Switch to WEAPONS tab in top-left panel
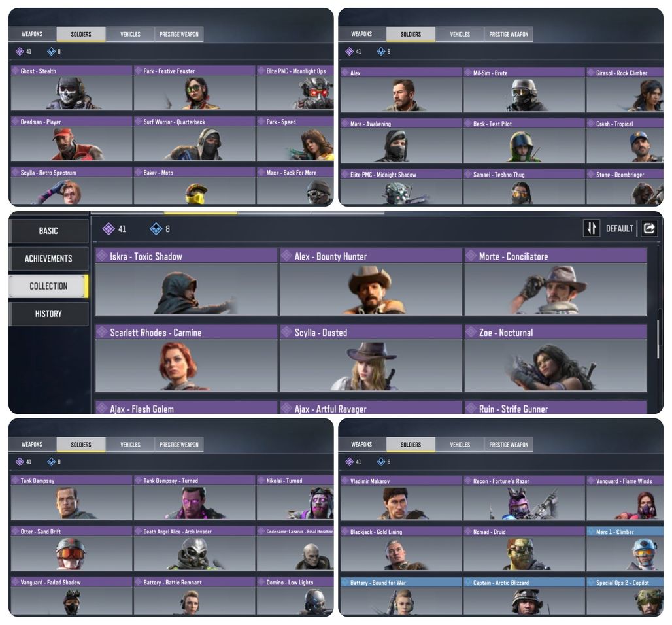Screen dimensions: 672x625 [x=32, y=34]
